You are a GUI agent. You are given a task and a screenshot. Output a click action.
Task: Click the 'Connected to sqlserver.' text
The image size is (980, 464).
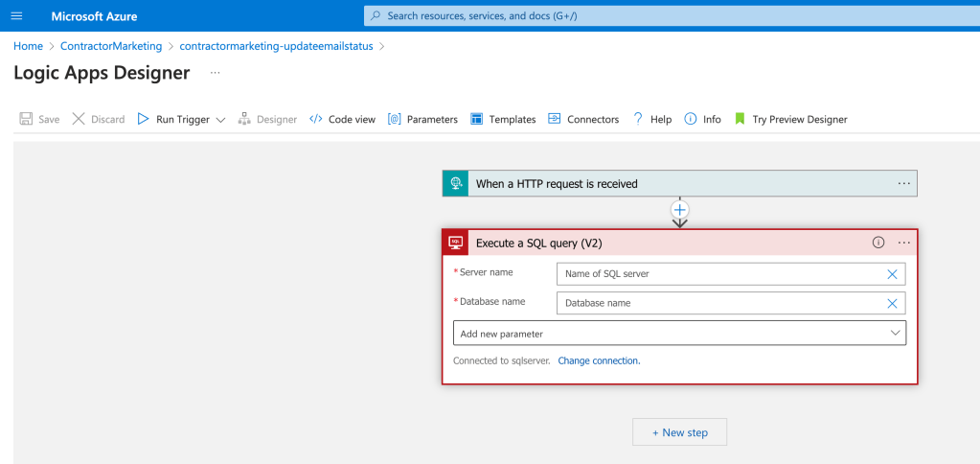pyautogui.click(x=501, y=360)
